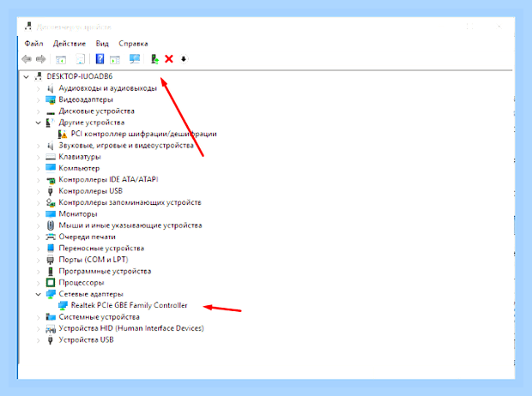Select Контроллеры запоминающих устройств category

point(130,202)
